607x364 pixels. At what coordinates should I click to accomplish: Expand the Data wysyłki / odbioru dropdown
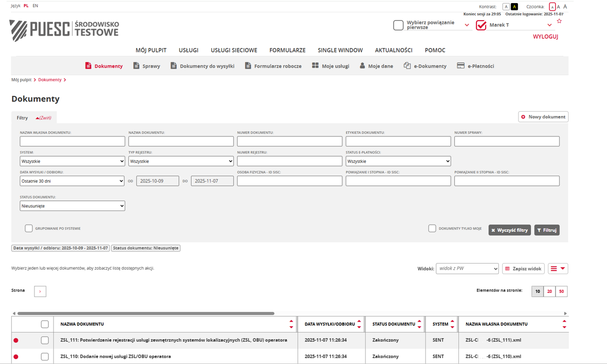pos(72,181)
